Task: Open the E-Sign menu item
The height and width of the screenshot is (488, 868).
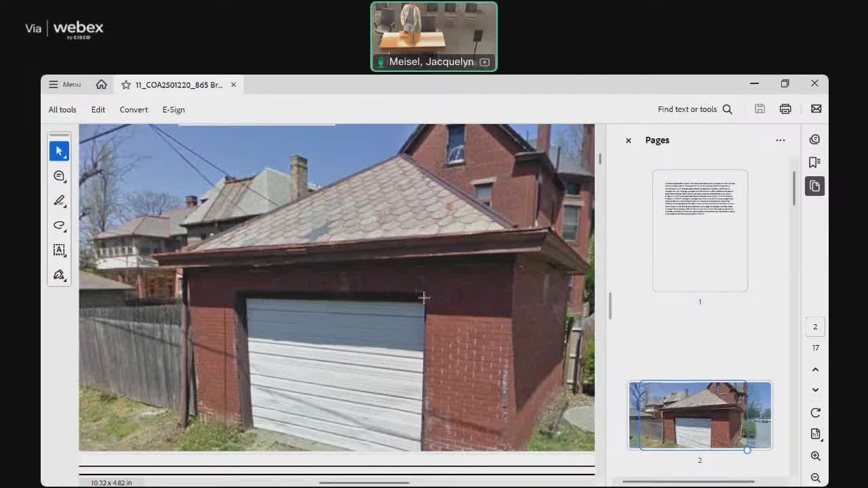Action: click(x=174, y=110)
